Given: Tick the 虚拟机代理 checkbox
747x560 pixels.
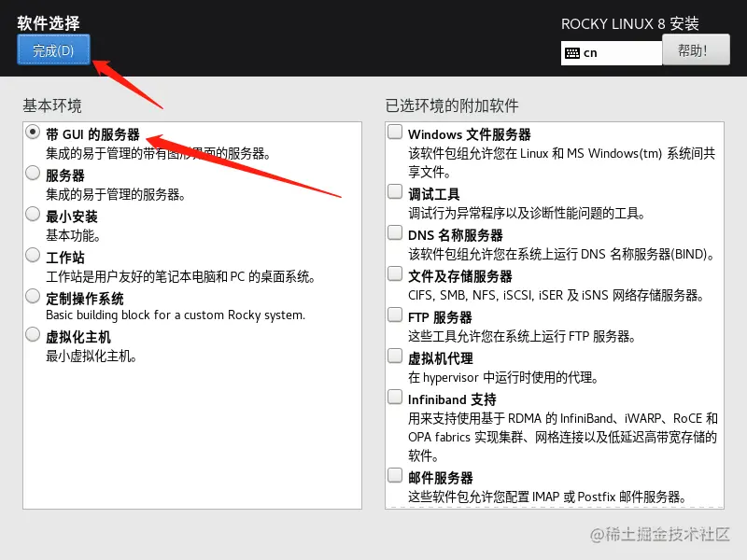Looking at the screenshot, I should [395, 356].
